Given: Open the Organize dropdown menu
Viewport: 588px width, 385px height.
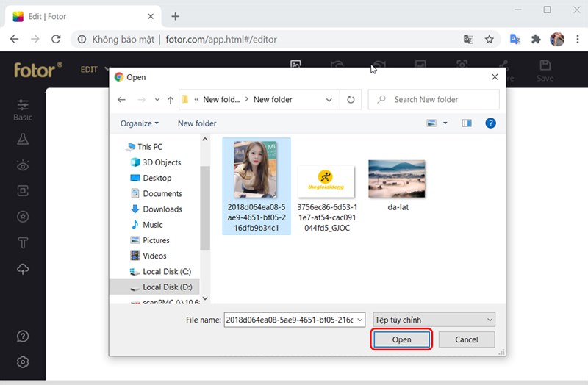Looking at the screenshot, I should 140,123.
